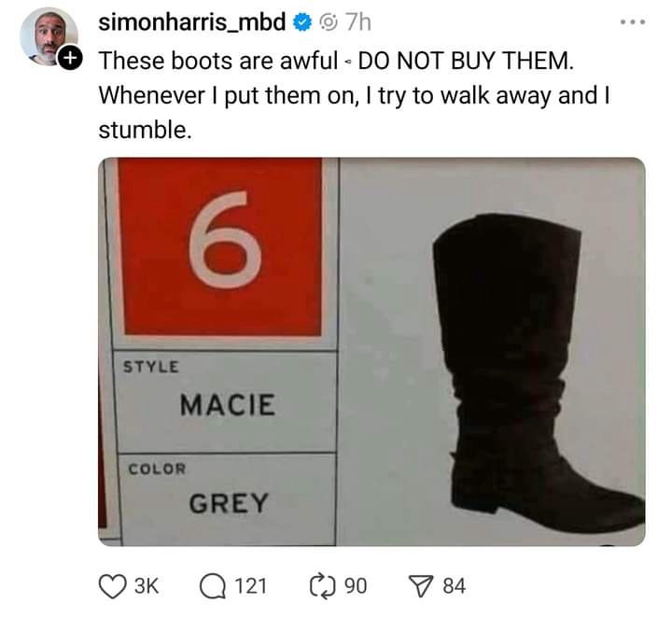This screenshot has width=672, height=617.
Task: Click the 121 replies count
Action: [x=251, y=586]
